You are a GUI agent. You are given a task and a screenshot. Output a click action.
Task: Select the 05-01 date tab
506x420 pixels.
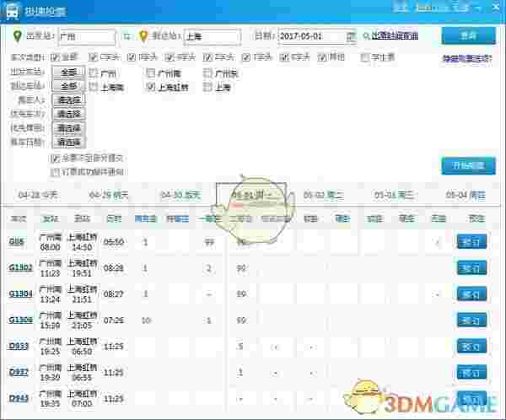[251, 195]
